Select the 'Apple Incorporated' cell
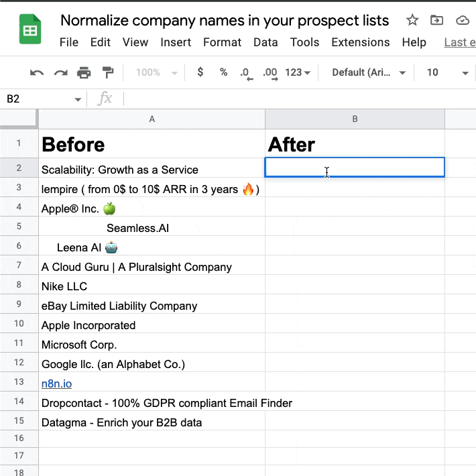476x476 pixels. click(152, 323)
